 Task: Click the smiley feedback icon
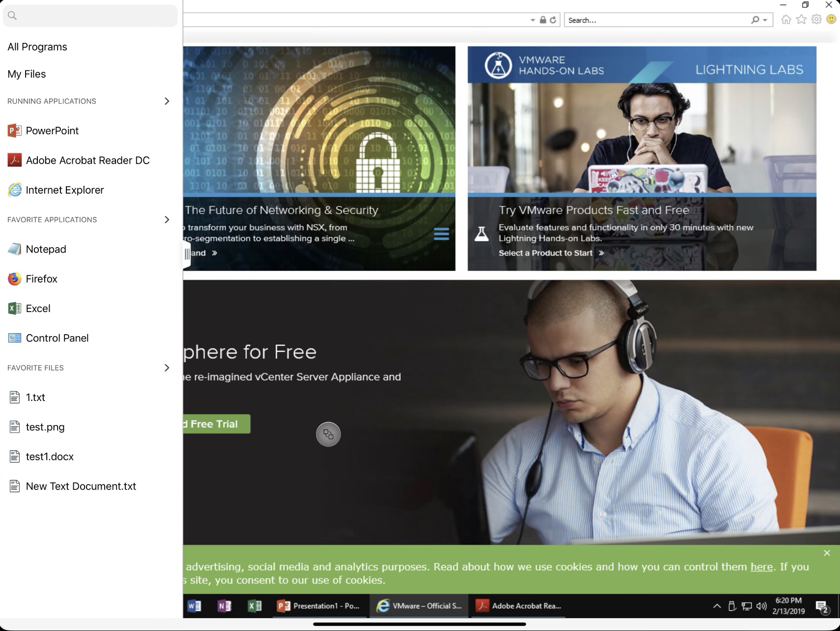point(831,19)
